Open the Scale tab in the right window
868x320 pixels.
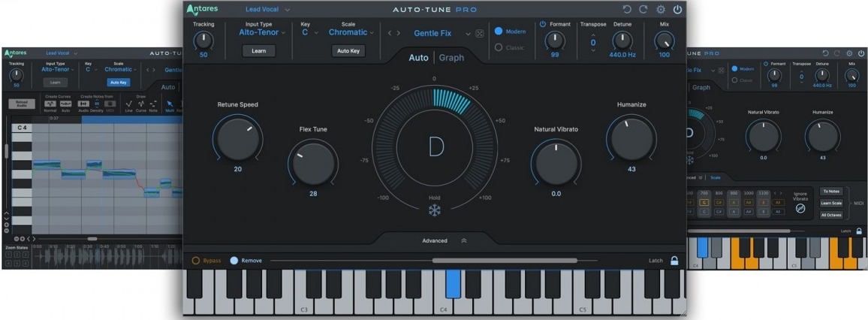tap(716, 178)
